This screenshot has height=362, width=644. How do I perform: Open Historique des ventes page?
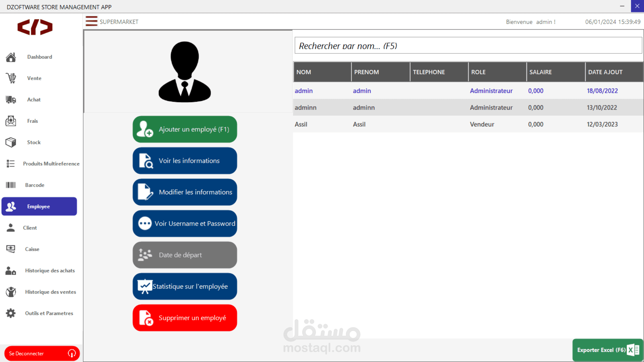50,292
